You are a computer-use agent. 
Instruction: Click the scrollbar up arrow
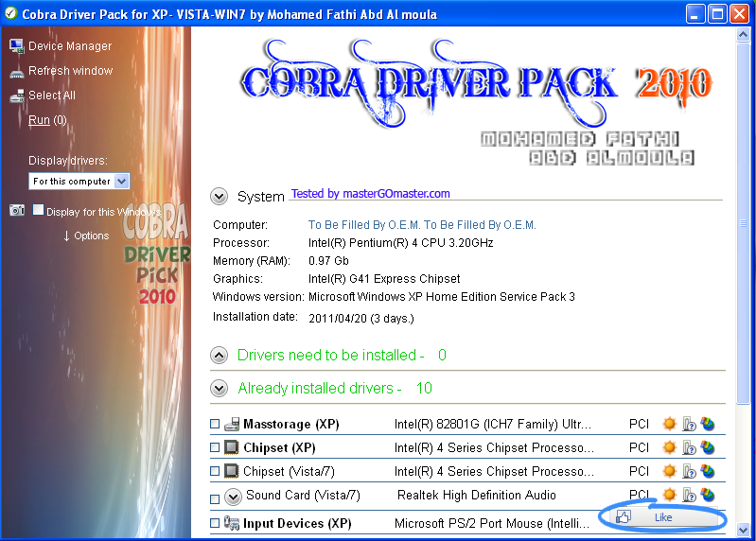[743, 35]
